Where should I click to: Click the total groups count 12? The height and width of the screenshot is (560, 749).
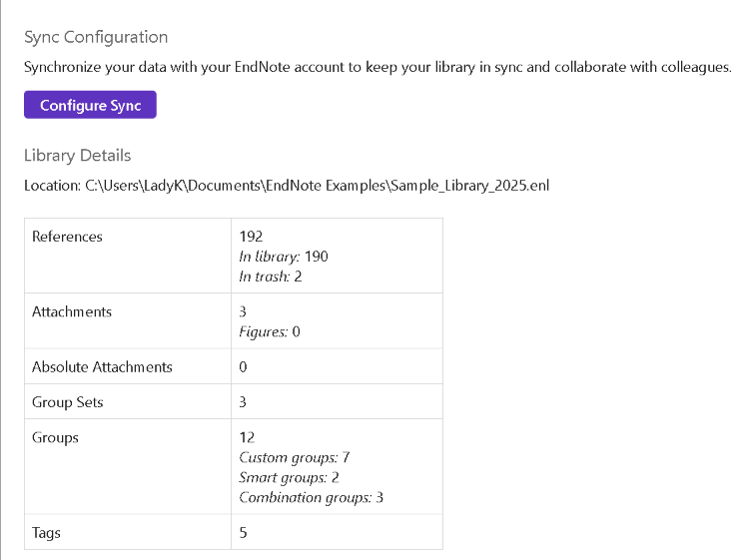248,437
